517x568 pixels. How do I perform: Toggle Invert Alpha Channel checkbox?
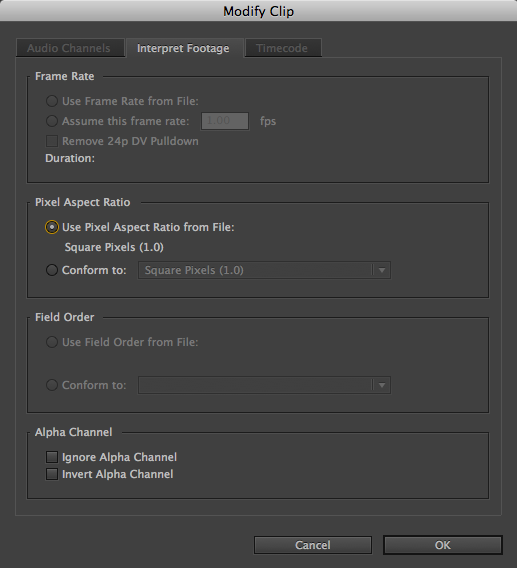point(52,474)
